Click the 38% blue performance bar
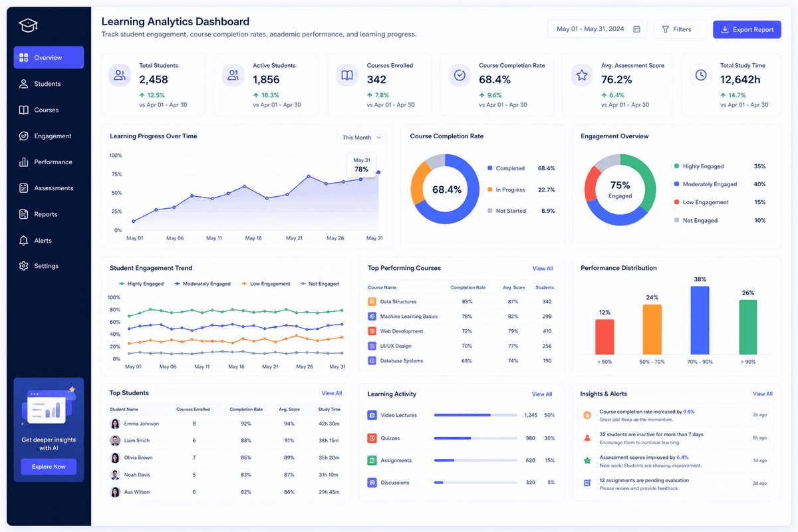This screenshot has height=532, width=798. [700, 321]
